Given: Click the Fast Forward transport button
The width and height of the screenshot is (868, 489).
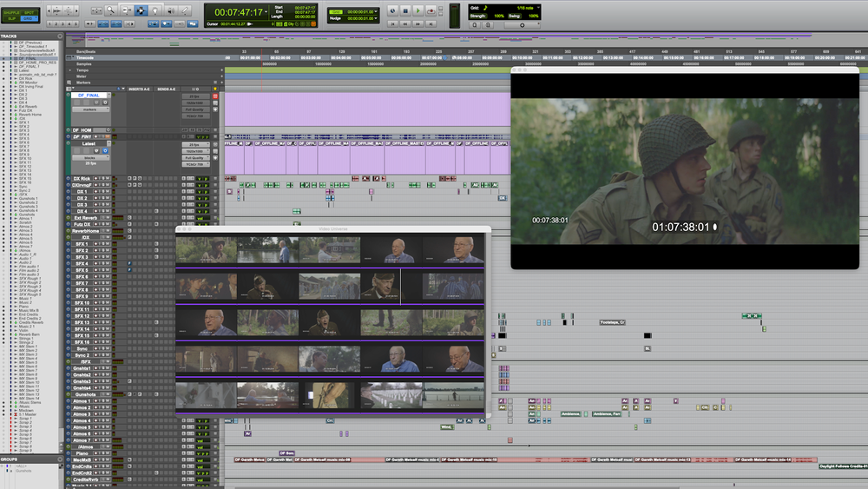Looking at the screenshot, I should coord(418,23).
